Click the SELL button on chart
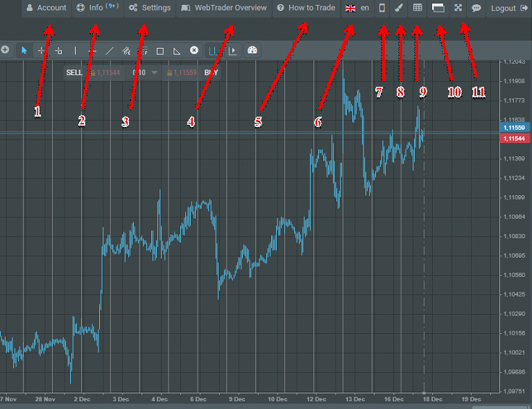Image resolution: width=532 pixels, height=409 pixels. pyautogui.click(x=74, y=72)
